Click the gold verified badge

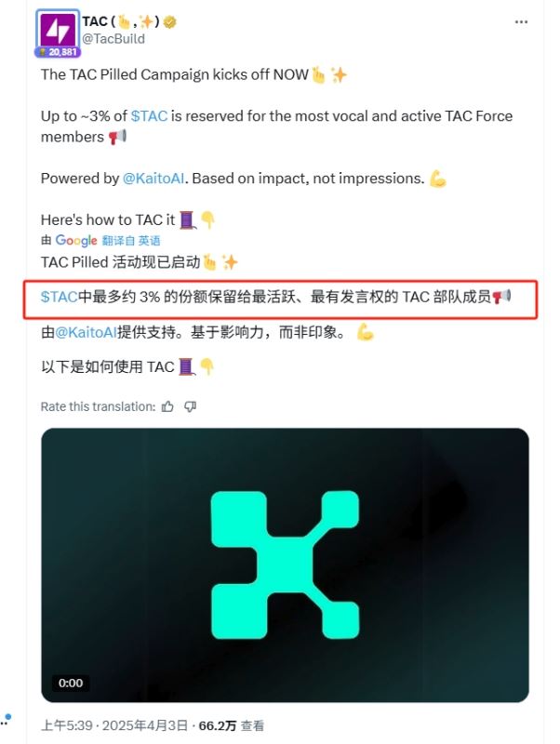[x=170, y=21]
